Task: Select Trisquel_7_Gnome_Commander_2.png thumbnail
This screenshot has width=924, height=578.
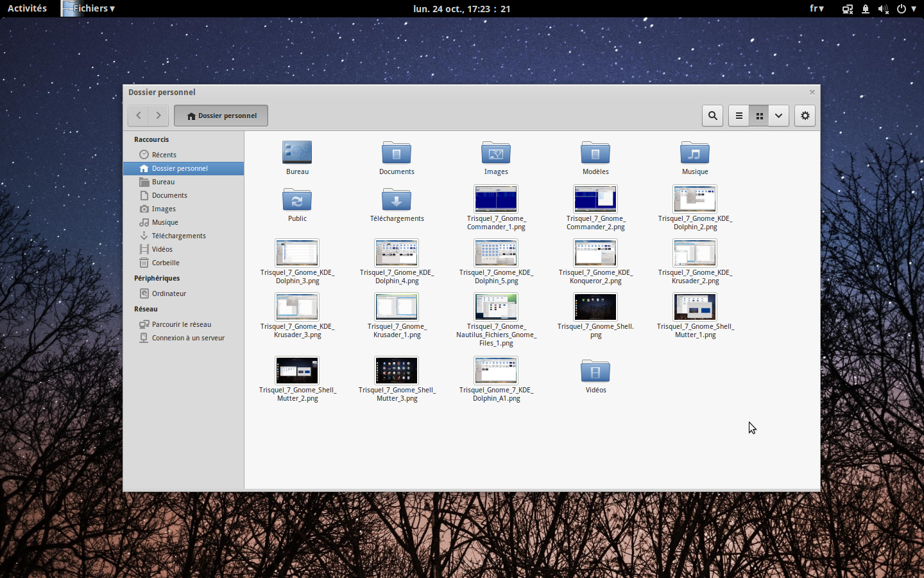Action: (x=595, y=199)
